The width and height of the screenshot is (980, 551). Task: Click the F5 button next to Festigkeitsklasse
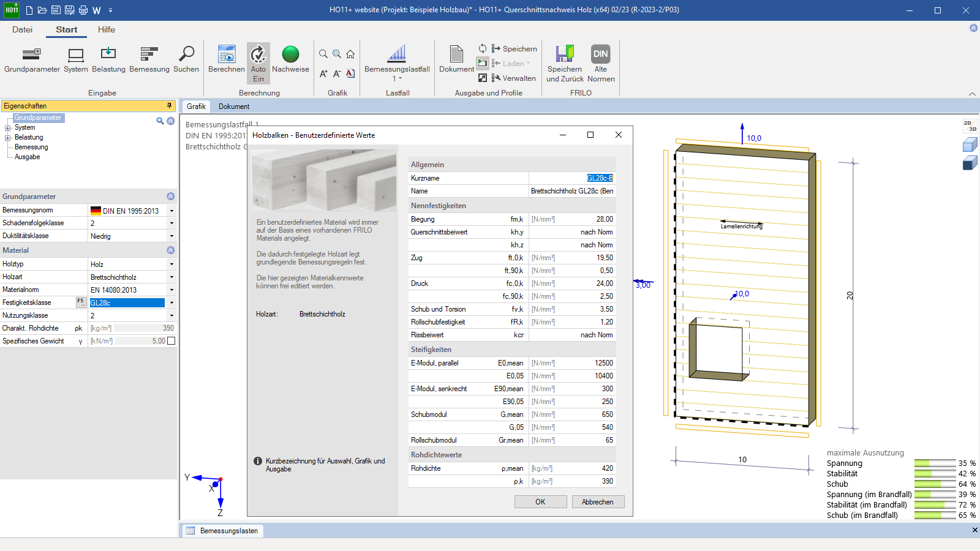tap(81, 302)
